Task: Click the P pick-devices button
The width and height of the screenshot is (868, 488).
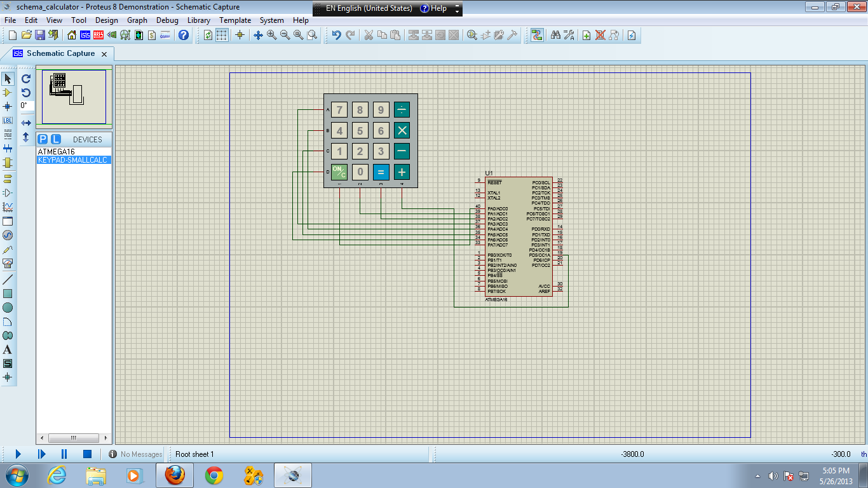Action: 43,139
